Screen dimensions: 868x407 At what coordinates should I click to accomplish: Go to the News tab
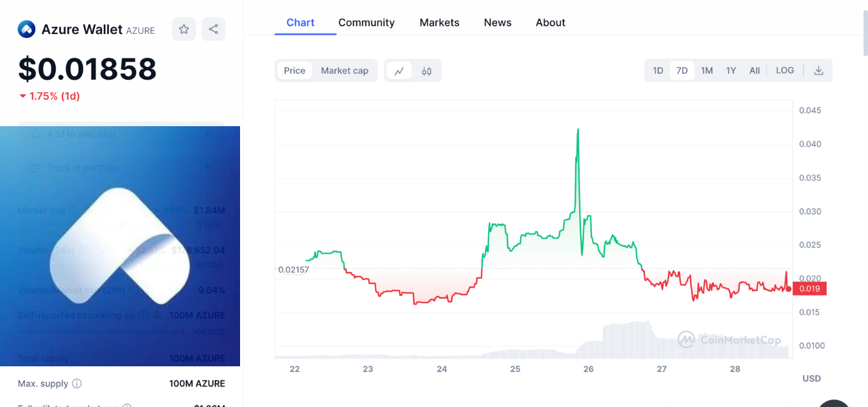click(x=498, y=22)
